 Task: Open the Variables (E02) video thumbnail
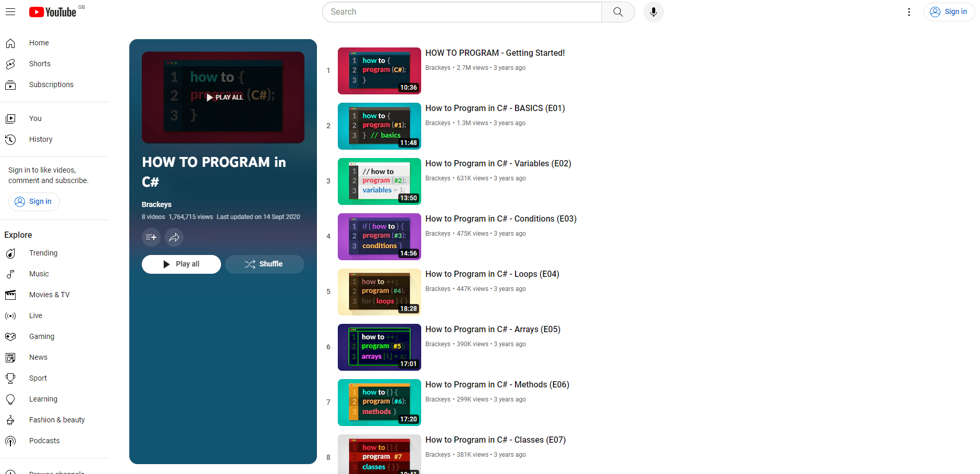(379, 181)
